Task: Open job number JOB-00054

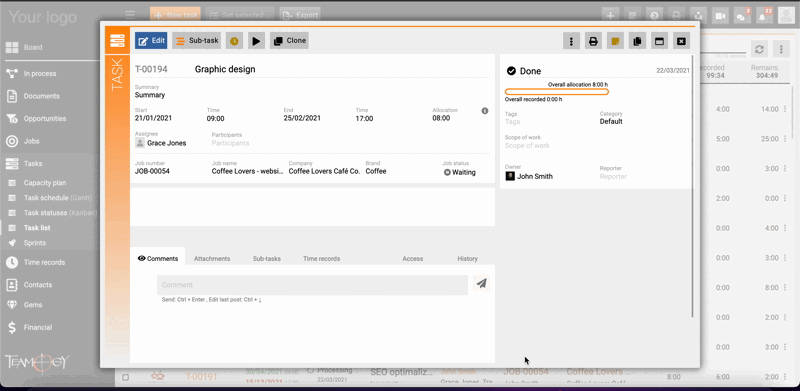Action: pos(152,172)
